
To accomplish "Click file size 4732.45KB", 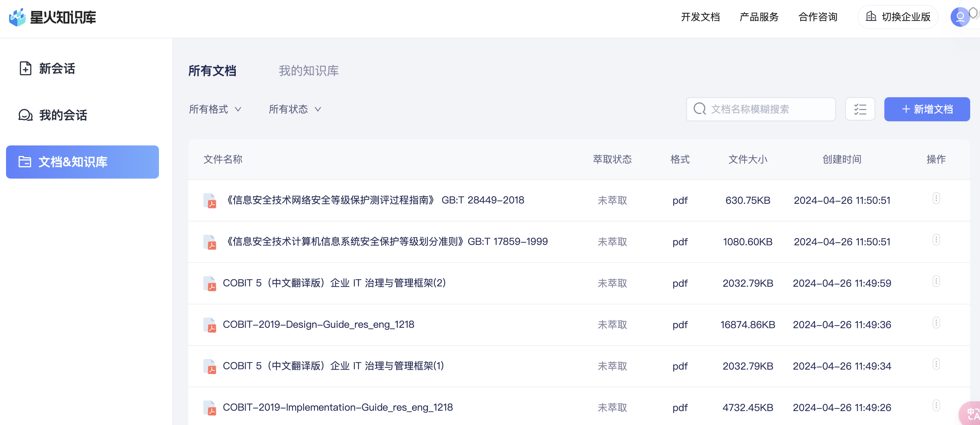I will click(748, 408).
